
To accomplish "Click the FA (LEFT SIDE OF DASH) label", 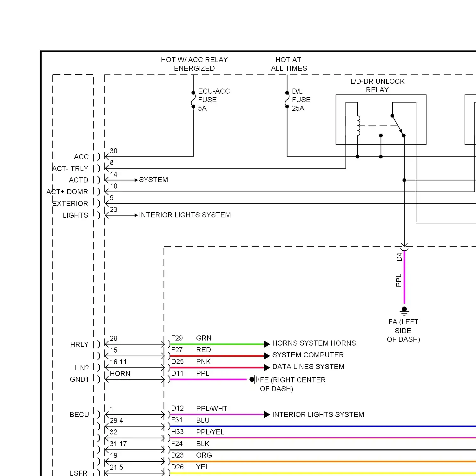I will point(403,331).
